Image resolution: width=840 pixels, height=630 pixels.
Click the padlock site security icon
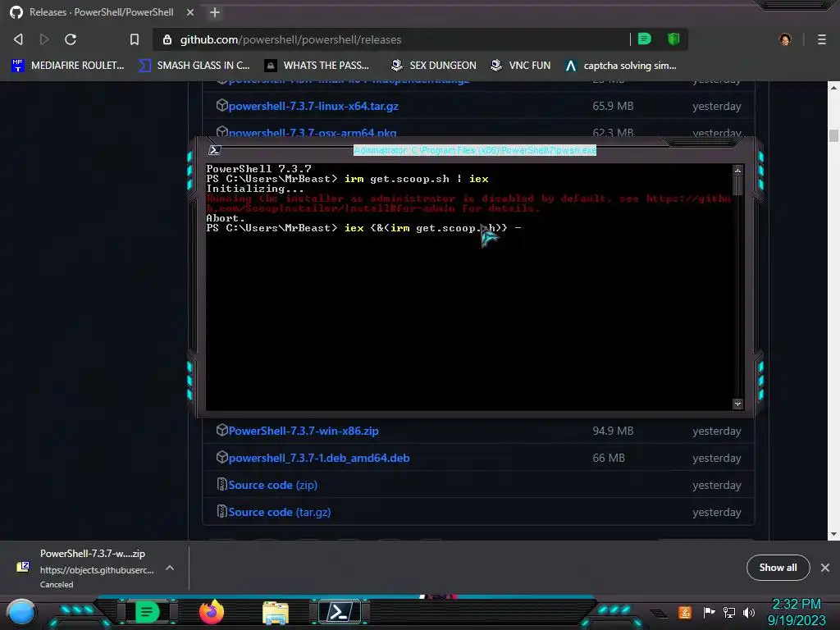click(167, 39)
